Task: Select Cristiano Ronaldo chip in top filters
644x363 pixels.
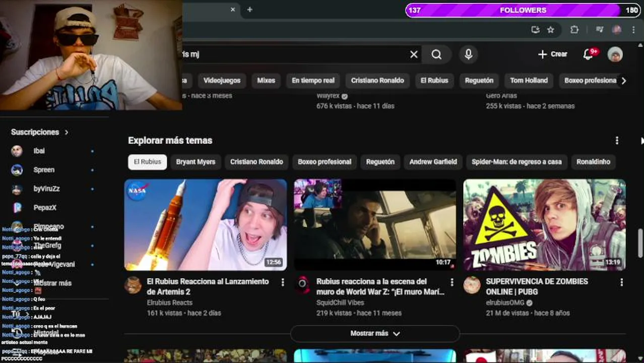Action: tap(377, 81)
